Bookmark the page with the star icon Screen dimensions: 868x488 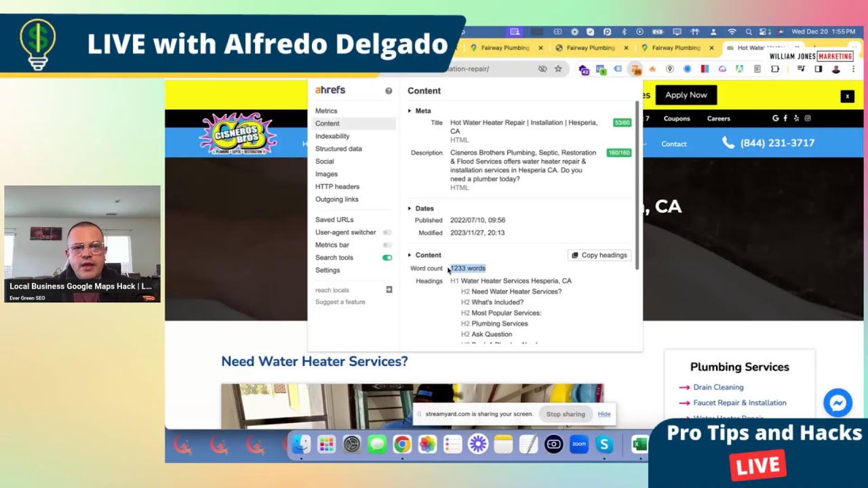[x=558, y=68]
